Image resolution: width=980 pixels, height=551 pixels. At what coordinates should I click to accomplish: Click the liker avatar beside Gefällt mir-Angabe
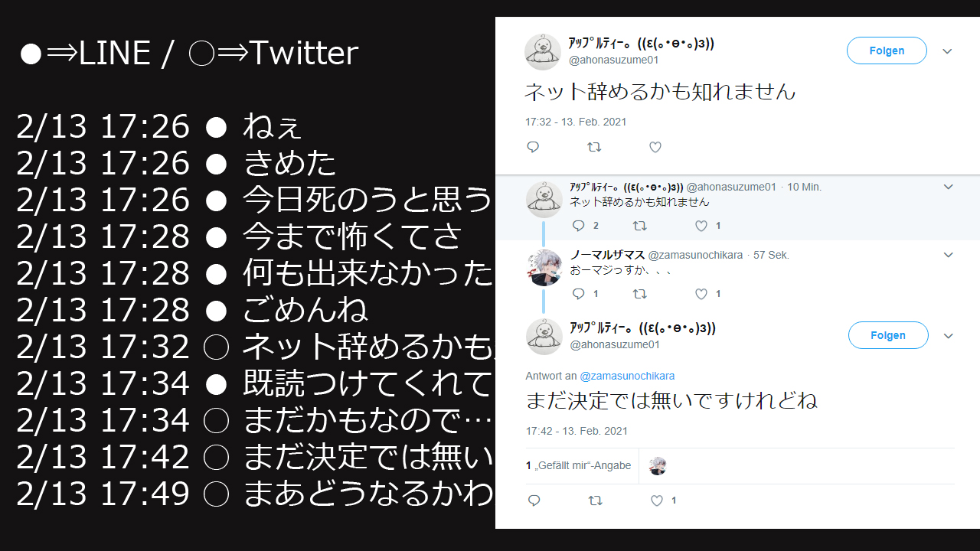[x=658, y=466]
